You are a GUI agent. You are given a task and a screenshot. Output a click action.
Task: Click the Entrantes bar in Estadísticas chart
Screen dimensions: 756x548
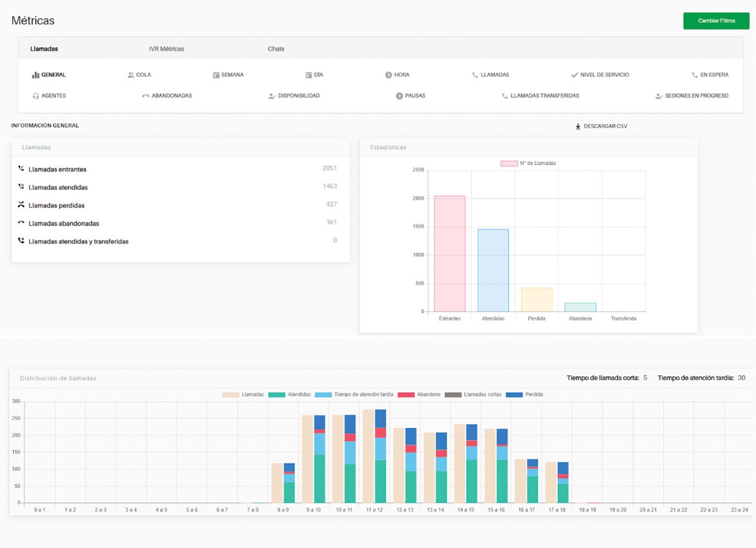point(449,254)
